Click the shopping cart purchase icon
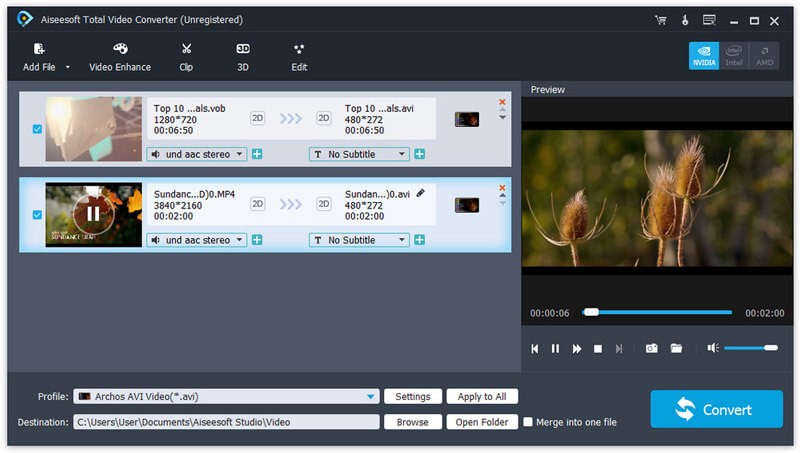The image size is (800, 453). pyautogui.click(x=660, y=20)
